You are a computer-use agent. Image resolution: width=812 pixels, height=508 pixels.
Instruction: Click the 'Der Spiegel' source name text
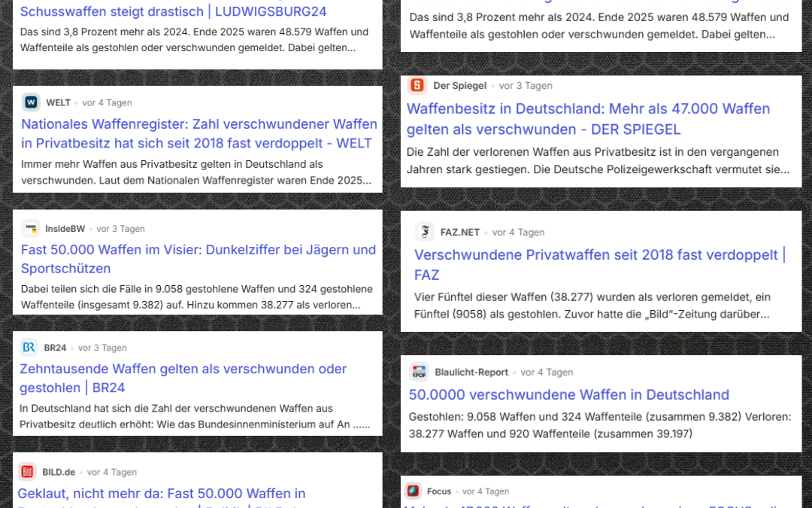[459, 86]
